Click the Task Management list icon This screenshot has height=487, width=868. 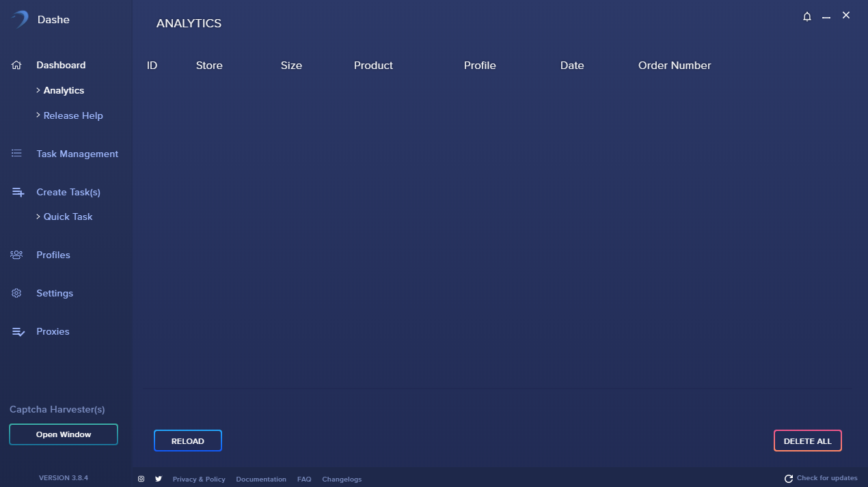pyautogui.click(x=17, y=154)
